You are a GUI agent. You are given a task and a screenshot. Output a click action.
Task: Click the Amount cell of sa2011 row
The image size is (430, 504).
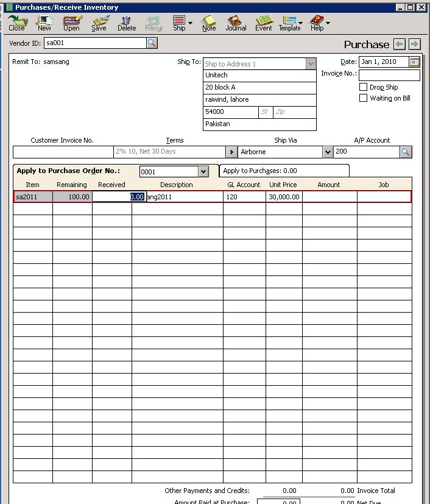pyautogui.click(x=330, y=197)
